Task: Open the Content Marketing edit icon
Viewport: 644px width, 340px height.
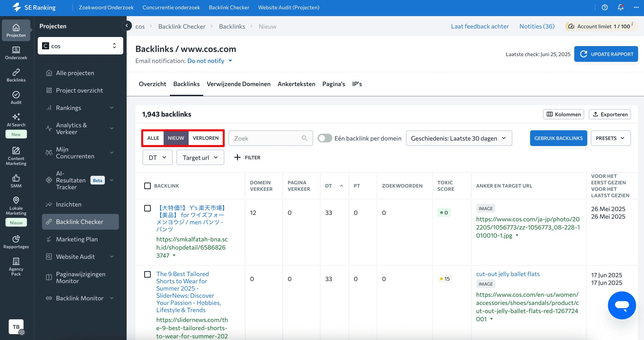Action: click(16, 156)
